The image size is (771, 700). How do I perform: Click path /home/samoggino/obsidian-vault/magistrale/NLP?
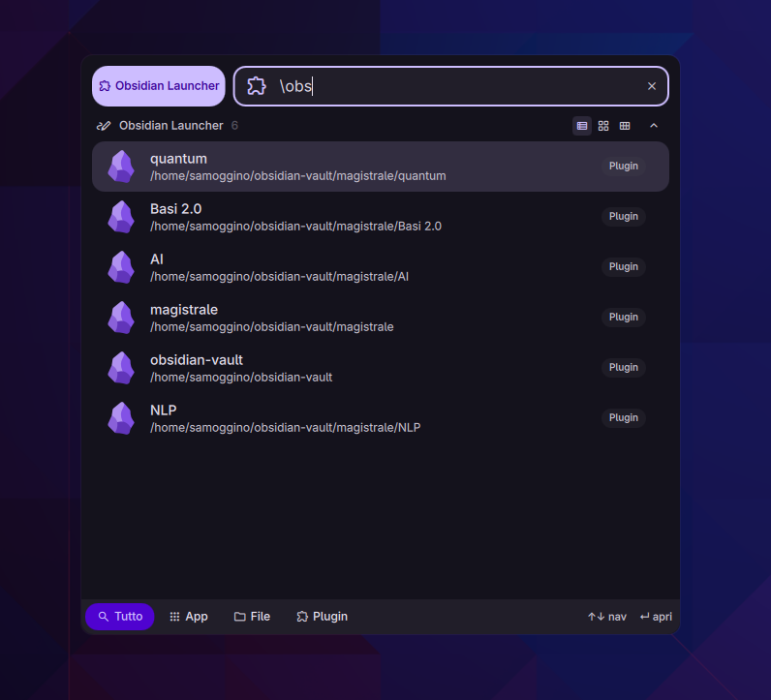coord(285,428)
